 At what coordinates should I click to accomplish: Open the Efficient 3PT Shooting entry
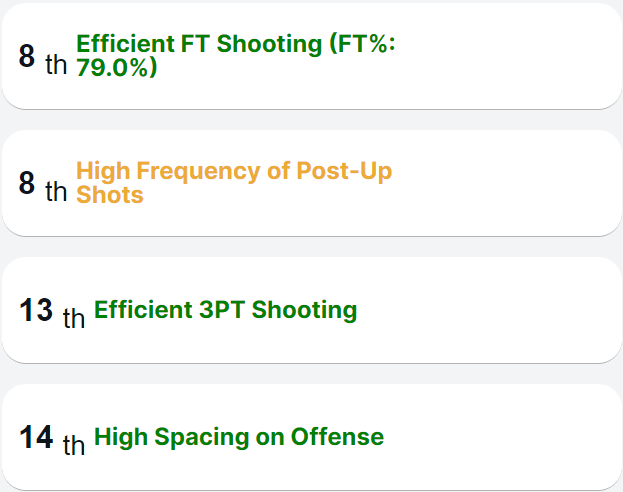[x=225, y=310]
